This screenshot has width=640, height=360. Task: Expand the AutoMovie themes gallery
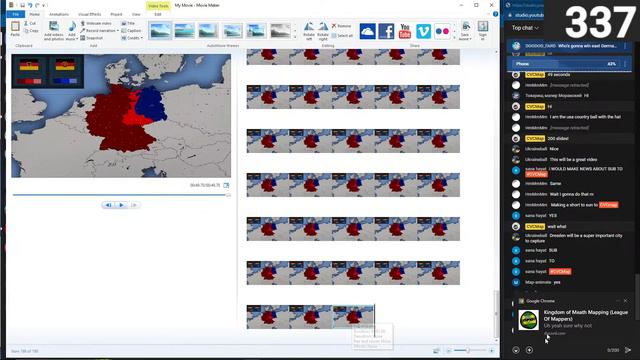[x=295, y=38]
